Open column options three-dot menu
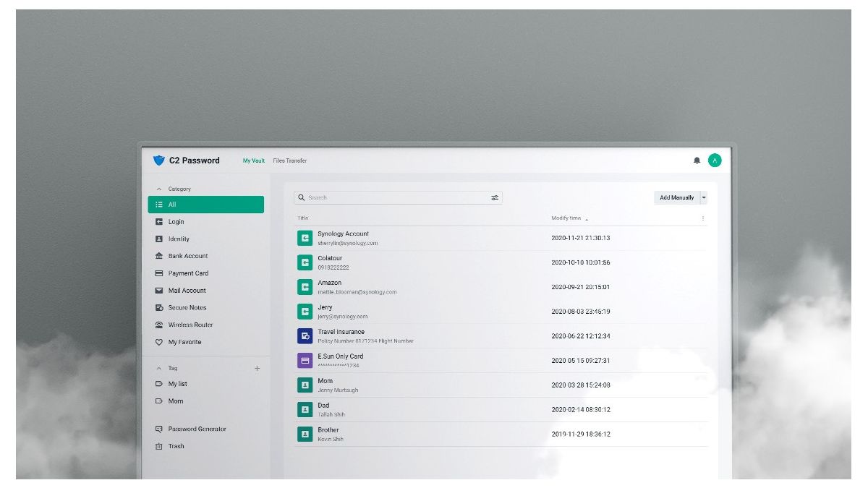The width and height of the screenshot is (868, 488). (x=702, y=218)
